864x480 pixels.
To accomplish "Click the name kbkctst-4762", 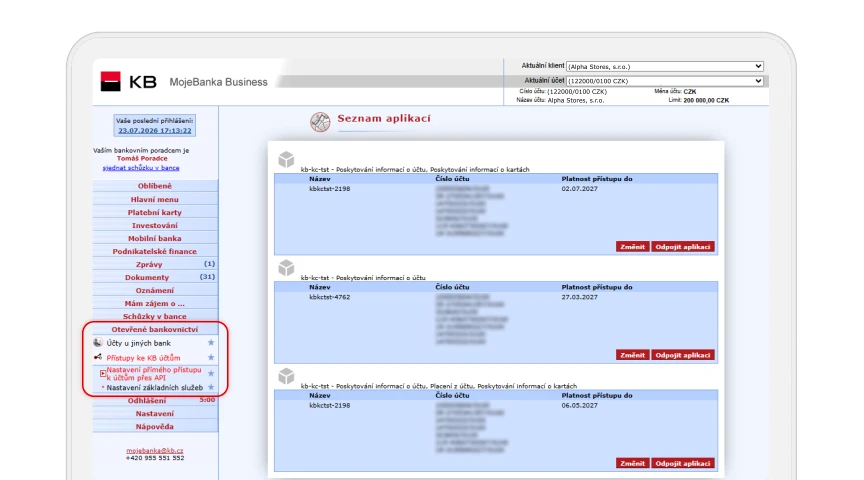I will click(x=330, y=297).
